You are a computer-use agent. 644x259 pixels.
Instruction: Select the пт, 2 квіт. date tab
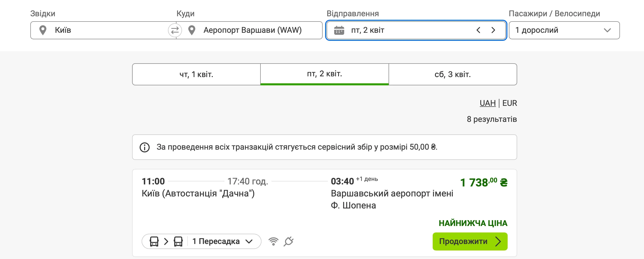(325, 74)
